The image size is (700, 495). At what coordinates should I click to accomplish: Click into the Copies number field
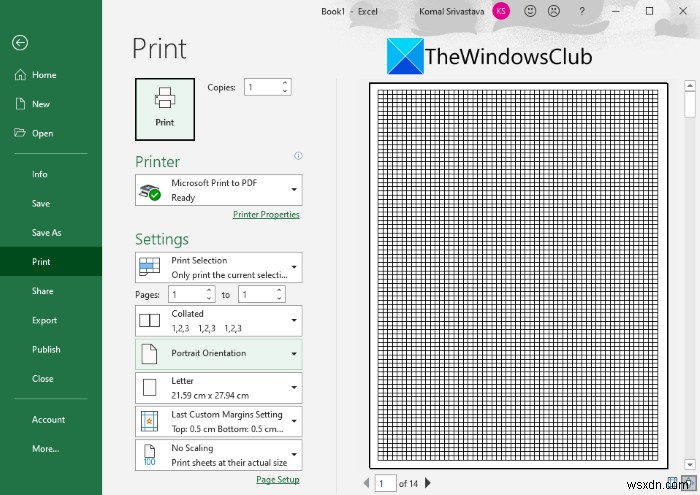click(x=262, y=87)
